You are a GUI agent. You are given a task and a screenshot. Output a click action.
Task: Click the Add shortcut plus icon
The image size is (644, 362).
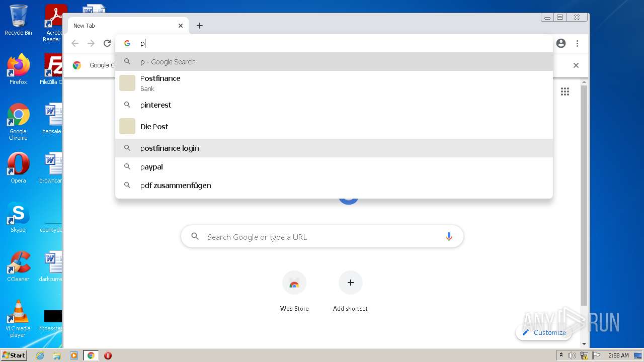pos(351,283)
